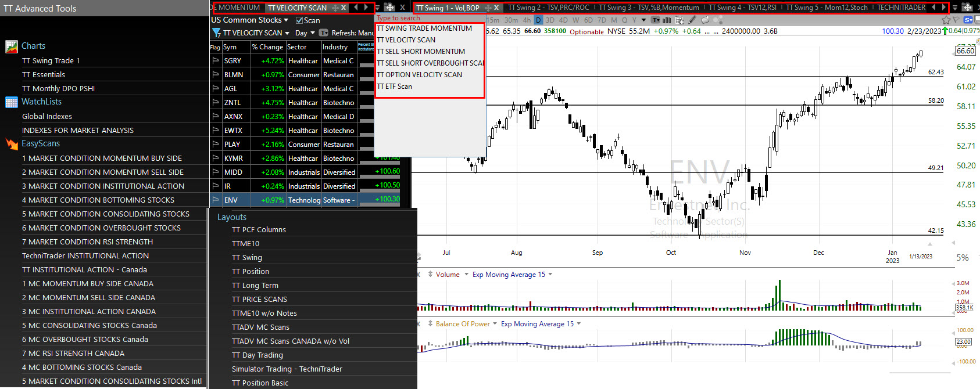This screenshot has width=980, height=389.
Task: Click the chart type bars icon
Action: [x=667, y=20]
